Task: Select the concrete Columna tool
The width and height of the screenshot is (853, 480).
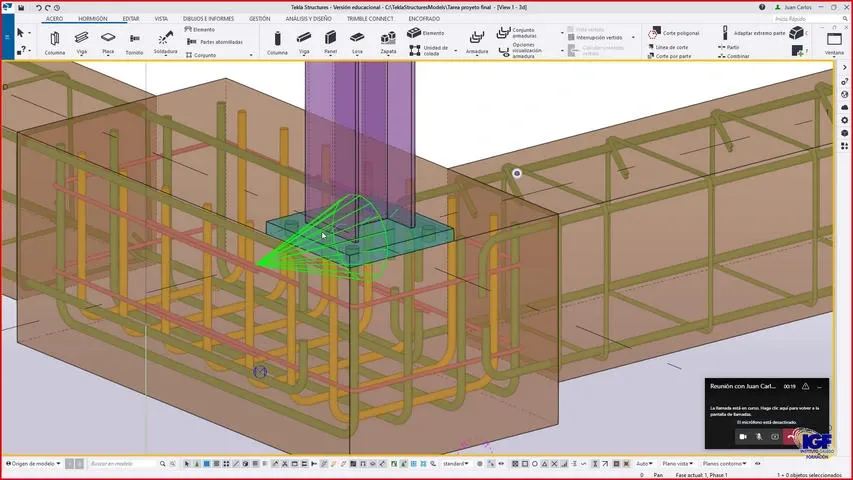Action: pos(277,42)
